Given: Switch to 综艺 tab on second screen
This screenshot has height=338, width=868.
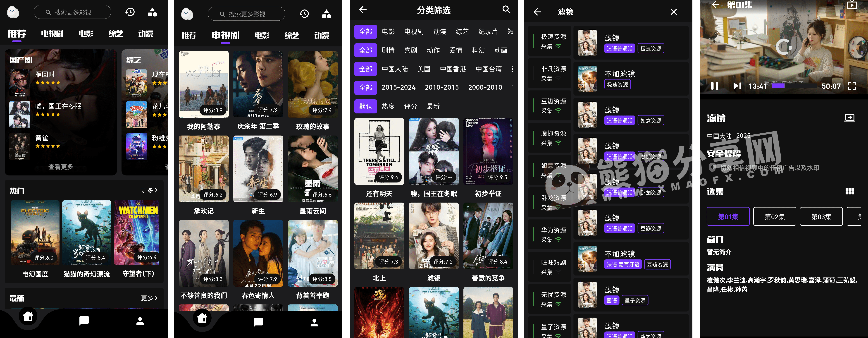Looking at the screenshot, I should 292,35.
